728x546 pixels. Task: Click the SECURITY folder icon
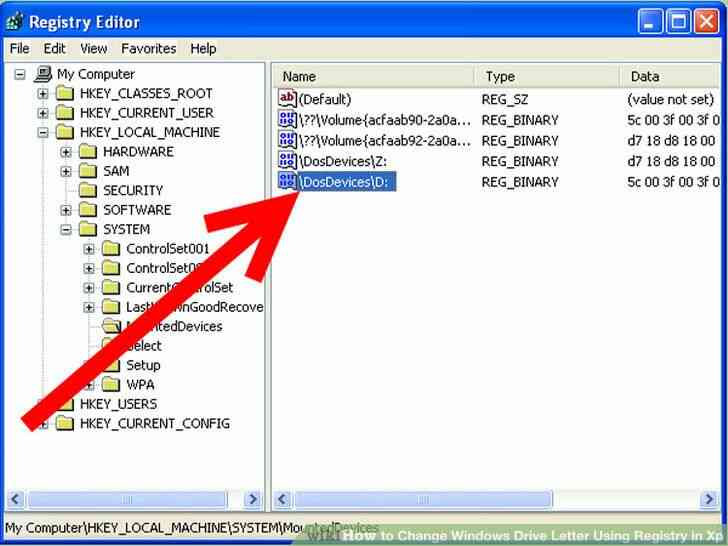[88, 190]
